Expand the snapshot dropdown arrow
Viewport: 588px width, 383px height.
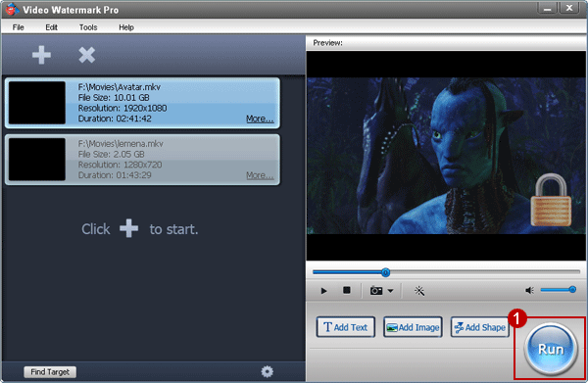coord(390,291)
